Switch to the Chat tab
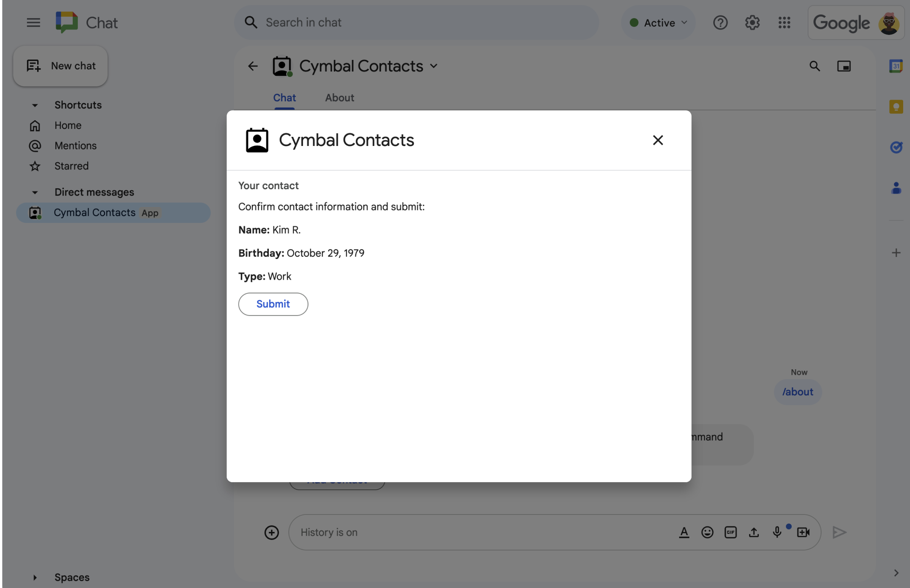The image size is (910, 588). (x=284, y=97)
